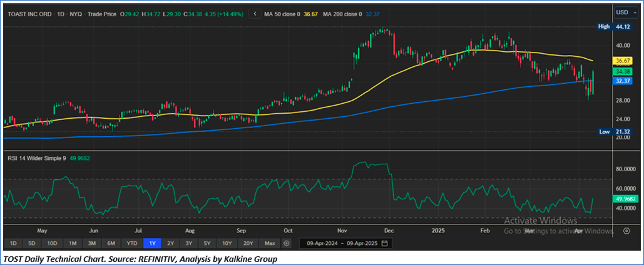Open the custom period target icon after Max
This screenshot has width=644, height=265.
point(287,243)
